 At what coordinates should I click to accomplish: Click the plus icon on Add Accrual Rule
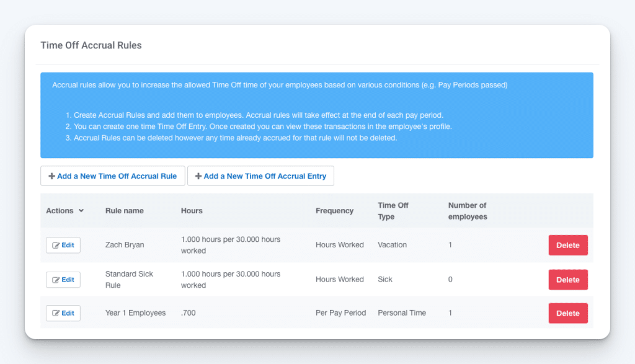coord(51,176)
